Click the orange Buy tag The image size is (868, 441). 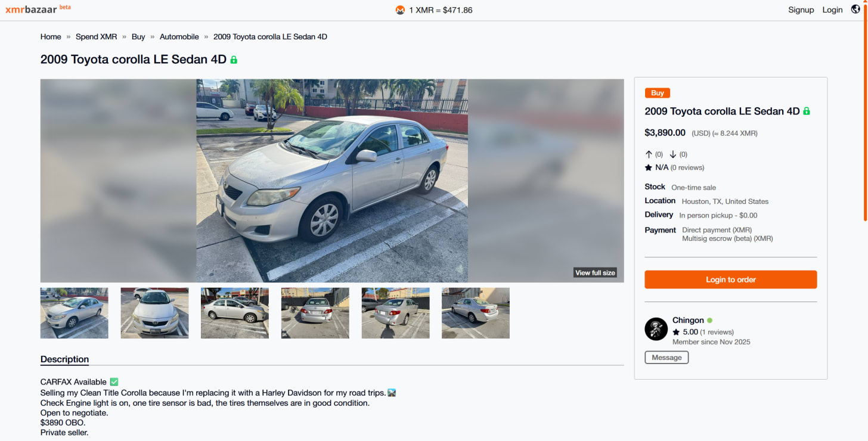pyautogui.click(x=658, y=93)
